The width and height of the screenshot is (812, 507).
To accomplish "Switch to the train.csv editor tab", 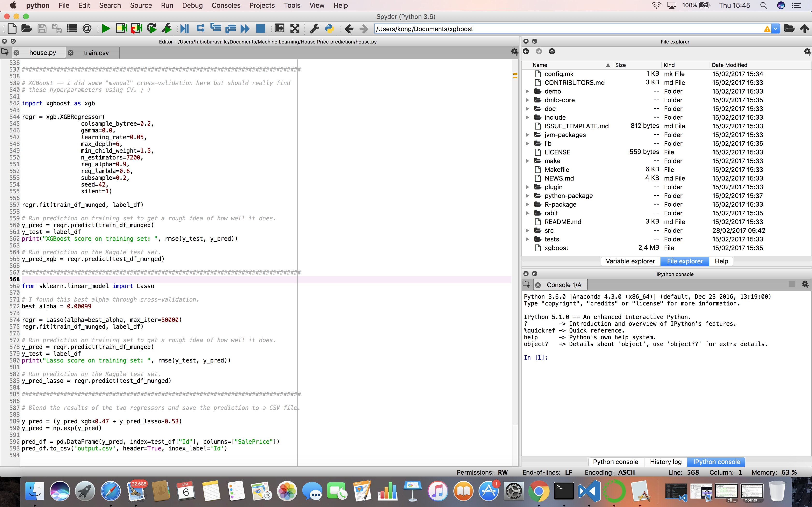I will (x=96, y=53).
